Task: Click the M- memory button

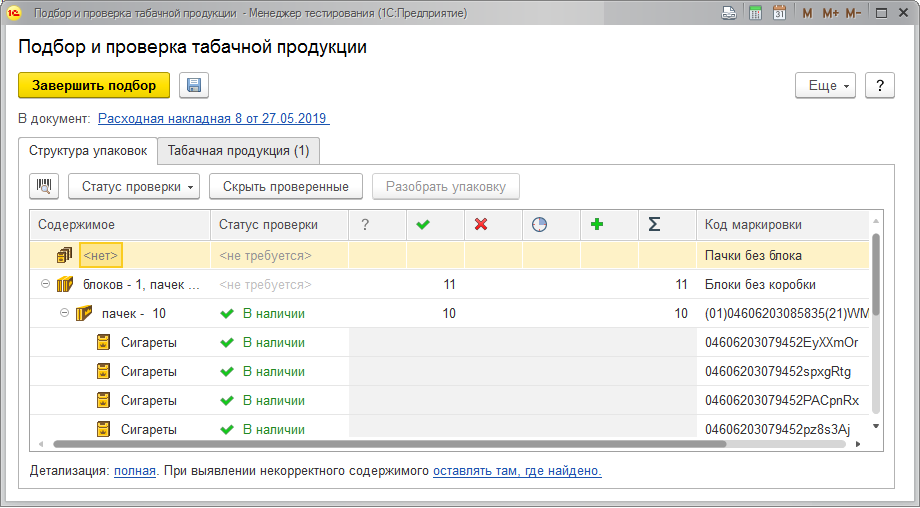Action: [x=853, y=13]
